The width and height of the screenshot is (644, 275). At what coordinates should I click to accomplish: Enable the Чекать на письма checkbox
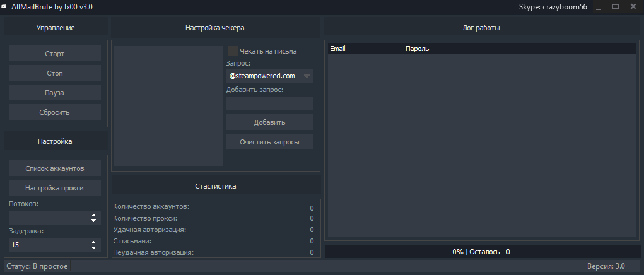pyautogui.click(x=233, y=51)
